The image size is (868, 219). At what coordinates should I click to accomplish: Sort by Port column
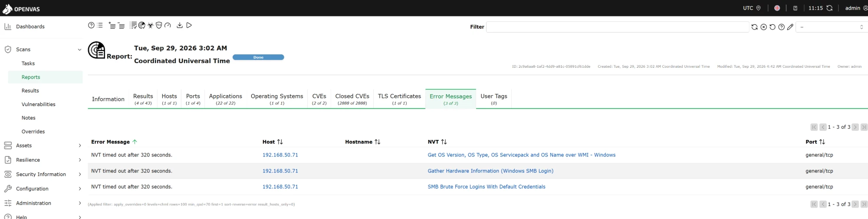[x=815, y=142]
